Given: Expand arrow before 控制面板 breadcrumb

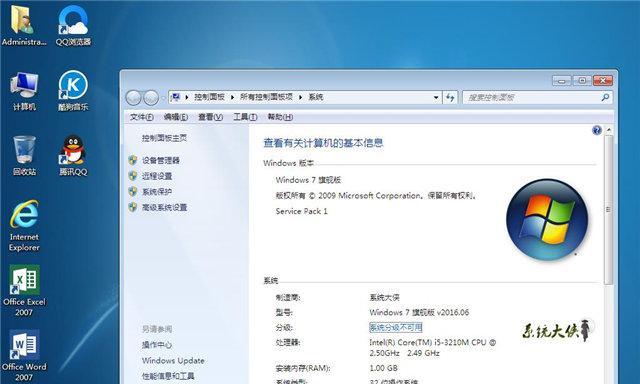Looking at the screenshot, I should click(187, 97).
